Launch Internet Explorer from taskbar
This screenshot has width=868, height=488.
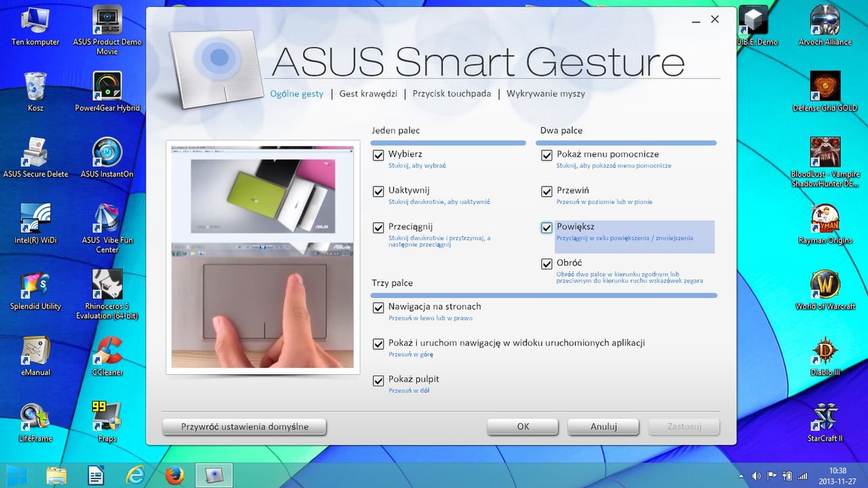(x=136, y=475)
